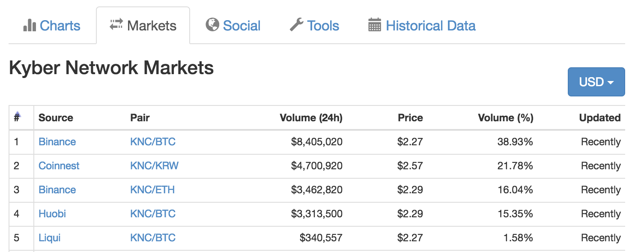Open the Liqui source link

coord(49,238)
